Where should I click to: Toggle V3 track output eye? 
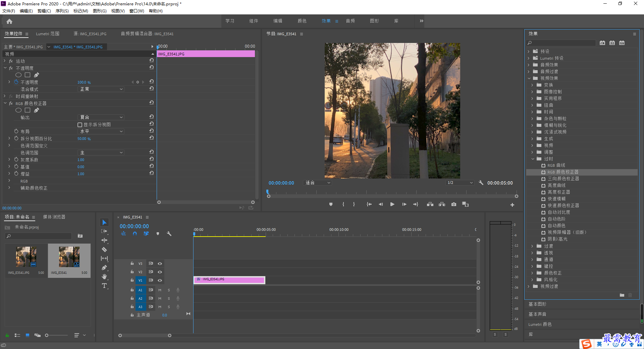tap(160, 263)
